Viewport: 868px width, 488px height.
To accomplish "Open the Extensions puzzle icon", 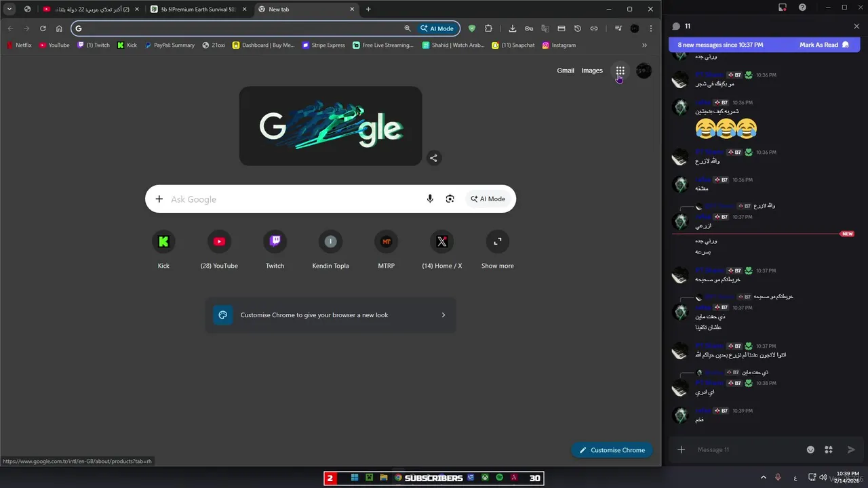I will 488,28.
